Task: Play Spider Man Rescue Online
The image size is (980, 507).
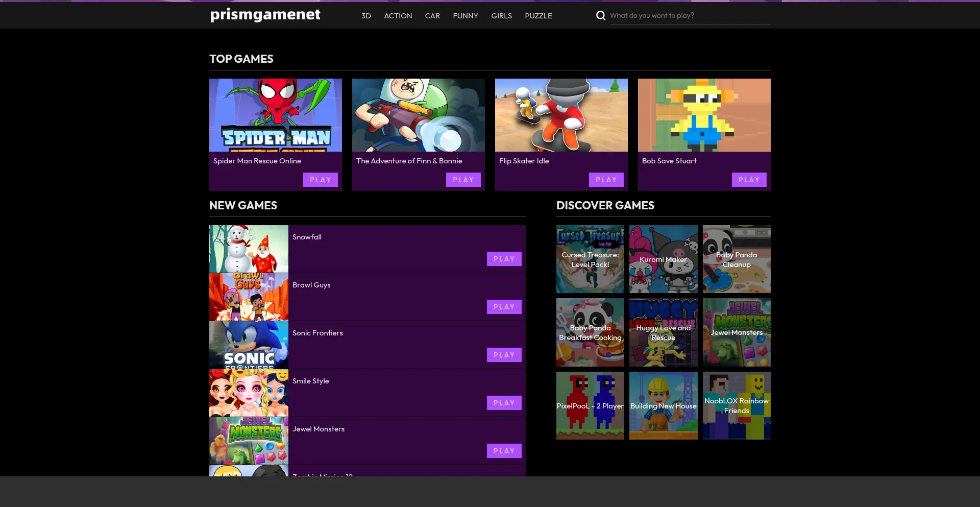Action: (x=321, y=180)
